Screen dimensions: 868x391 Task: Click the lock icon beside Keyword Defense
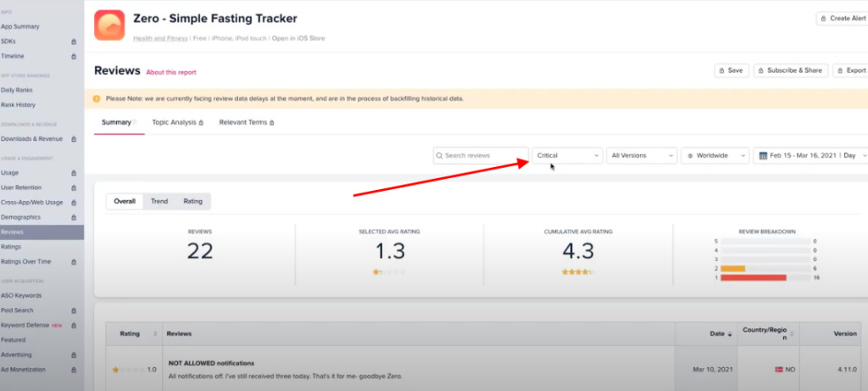(74, 325)
